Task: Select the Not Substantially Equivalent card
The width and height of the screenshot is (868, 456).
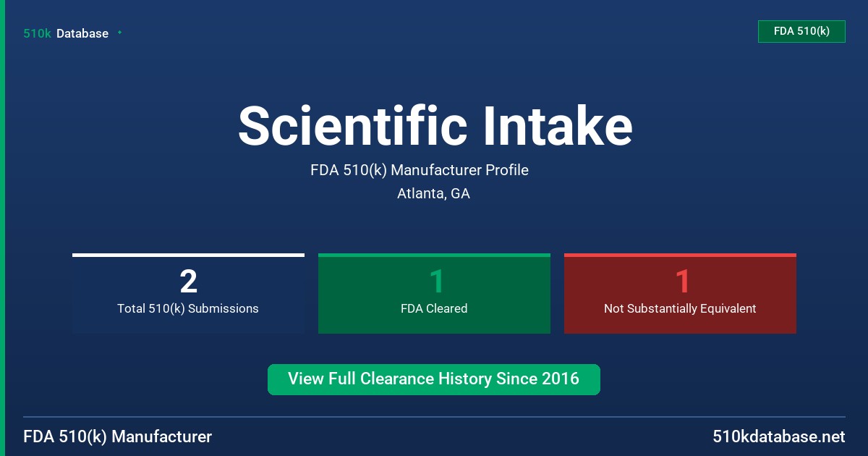Action: (680, 294)
